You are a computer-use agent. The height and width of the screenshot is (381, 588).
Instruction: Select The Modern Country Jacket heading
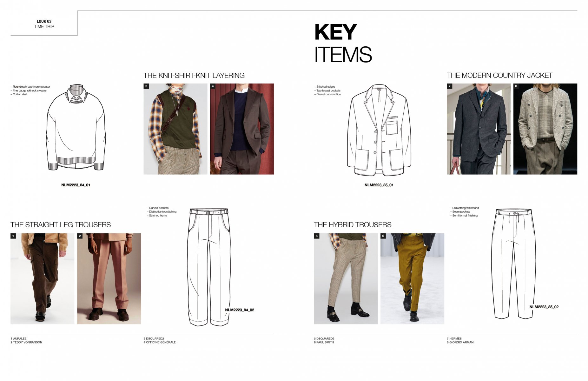click(x=499, y=76)
